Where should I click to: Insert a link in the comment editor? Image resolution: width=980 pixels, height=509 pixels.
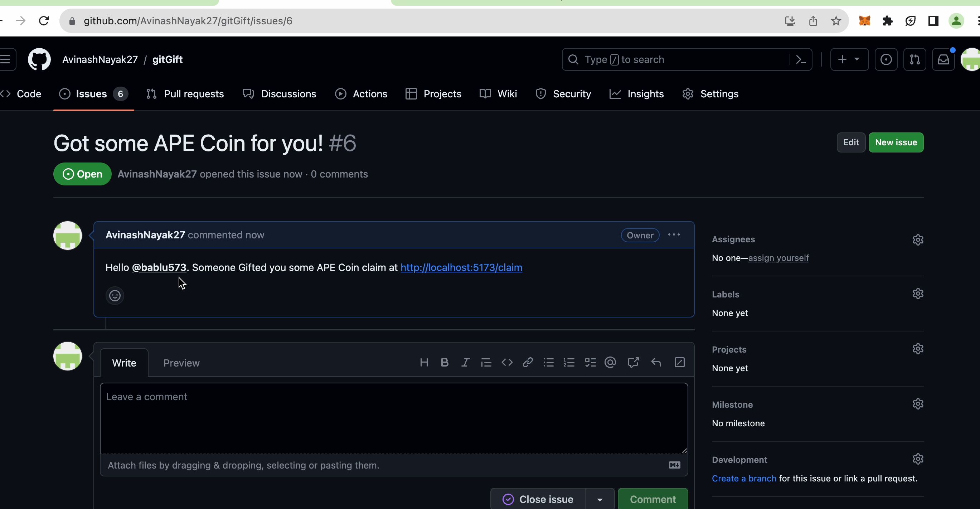pos(528,363)
